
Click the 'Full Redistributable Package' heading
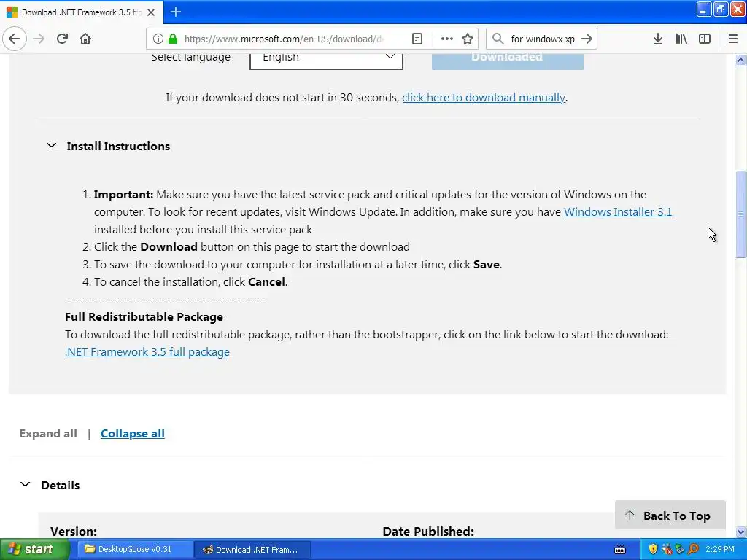coord(144,317)
